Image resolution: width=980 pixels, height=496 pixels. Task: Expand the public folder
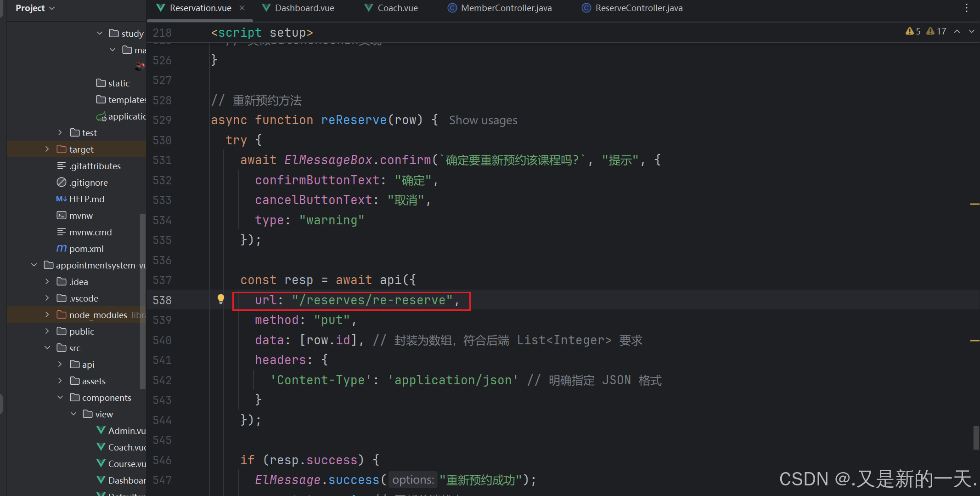click(47, 331)
